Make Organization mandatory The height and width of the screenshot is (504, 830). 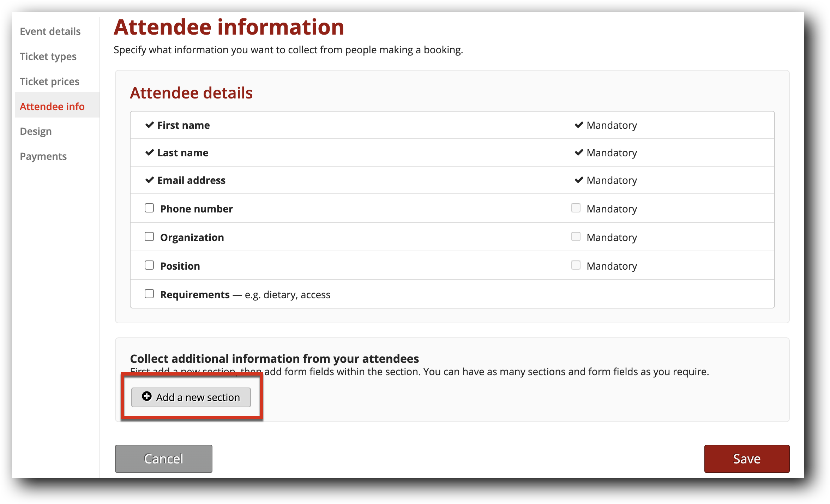click(x=576, y=236)
